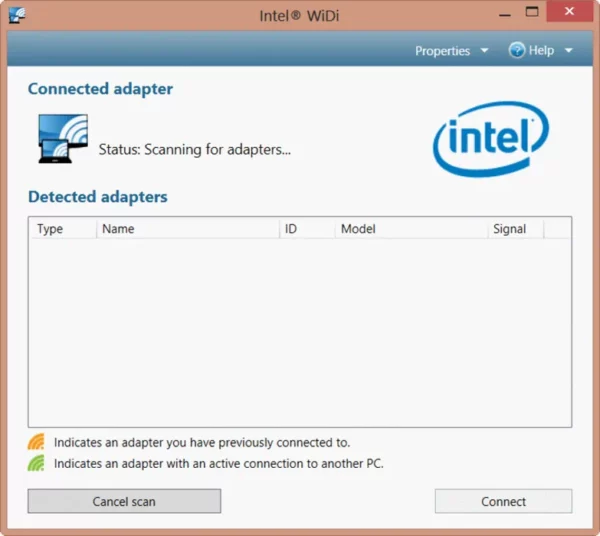600x536 pixels.
Task: Click 'Indicates an adapter you have previously connected to.'
Action: pos(202,443)
